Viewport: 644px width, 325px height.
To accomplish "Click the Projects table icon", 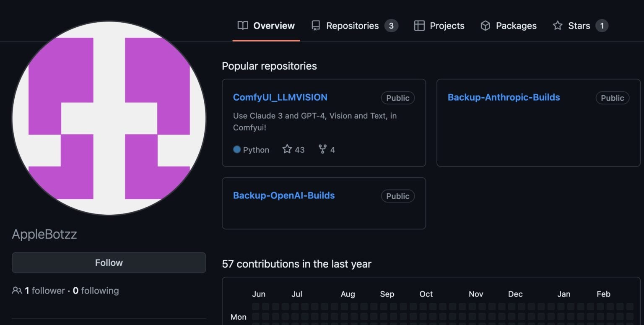I will 419,26.
